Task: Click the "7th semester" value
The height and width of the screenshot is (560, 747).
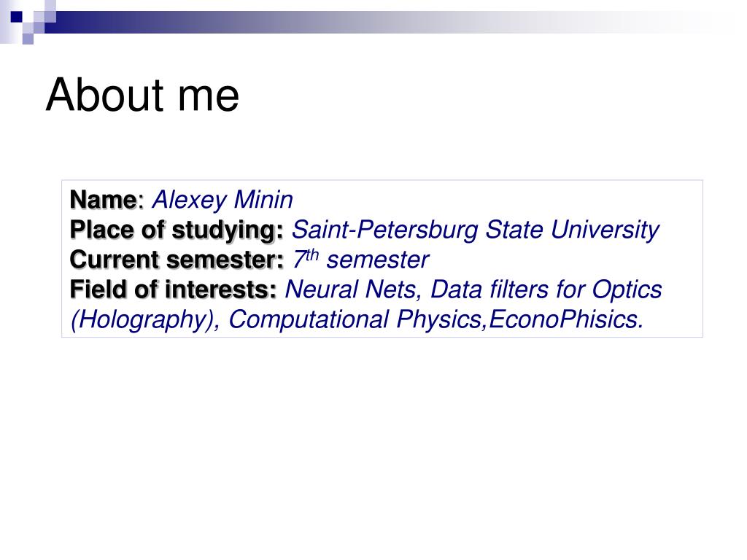Action: pyautogui.click(x=360, y=260)
